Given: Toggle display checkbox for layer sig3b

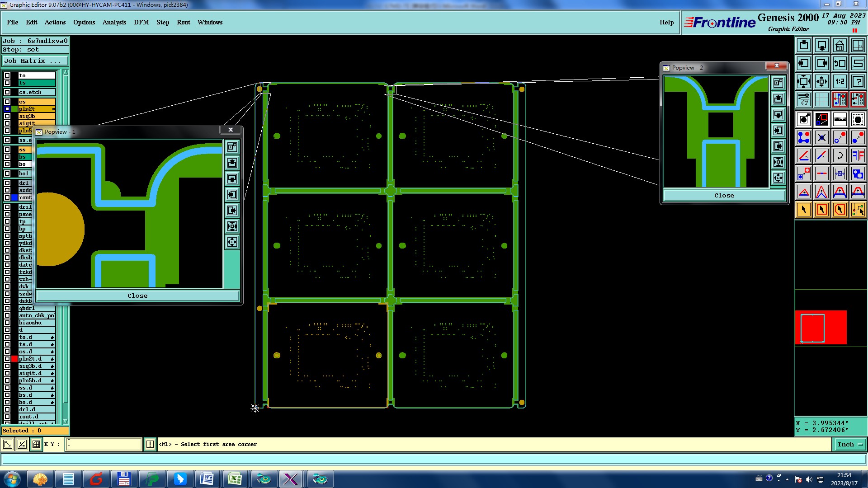Looking at the screenshot, I should [x=7, y=116].
